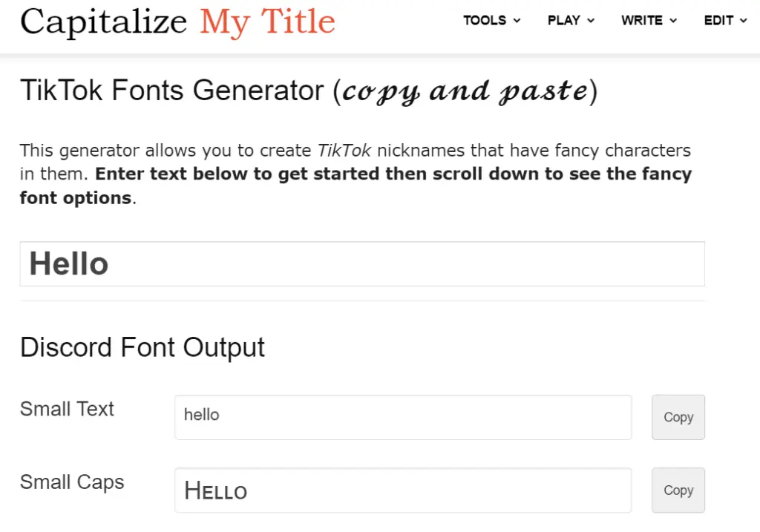Click the TikTok Fonts Generator heading
Viewport: 760px width, 532px height.
[172, 91]
